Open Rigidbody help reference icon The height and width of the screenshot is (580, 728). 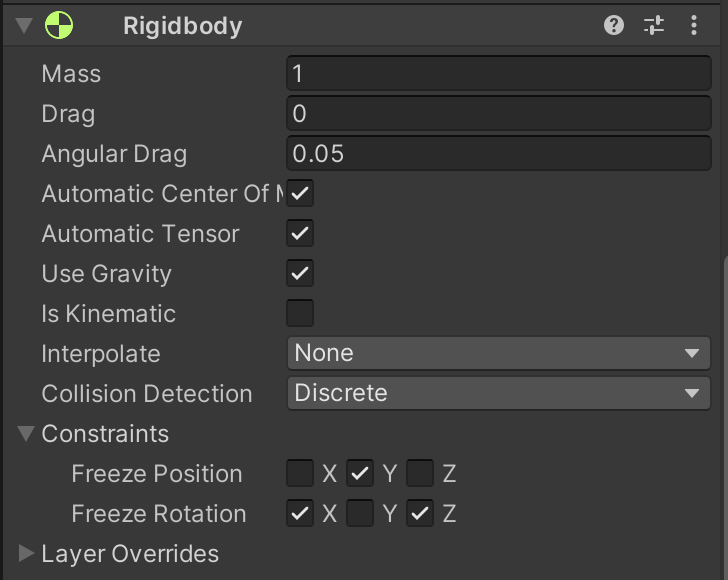point(614,25)
